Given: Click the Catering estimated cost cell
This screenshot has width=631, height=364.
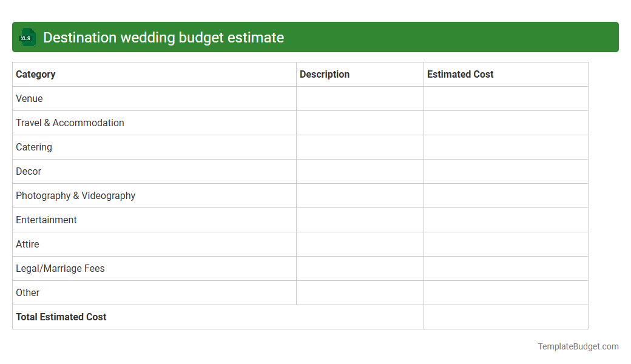Looking at the screenshot, I should tap(505, 147).
